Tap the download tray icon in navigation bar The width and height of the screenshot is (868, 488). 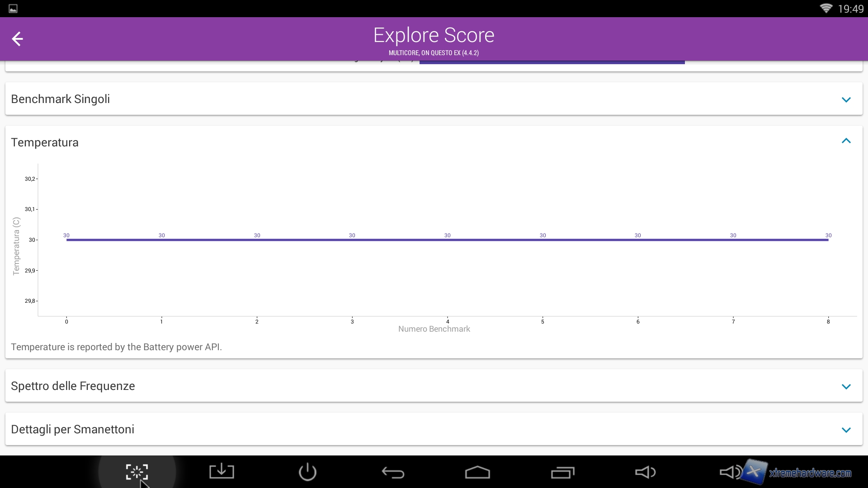coord(222,472)
